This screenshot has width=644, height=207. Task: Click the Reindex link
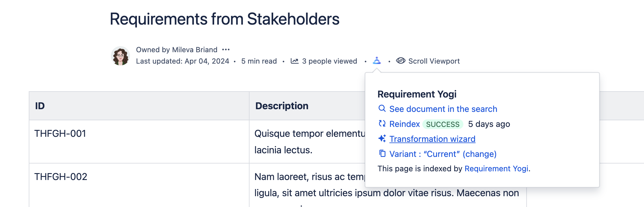tap(404, 124)
